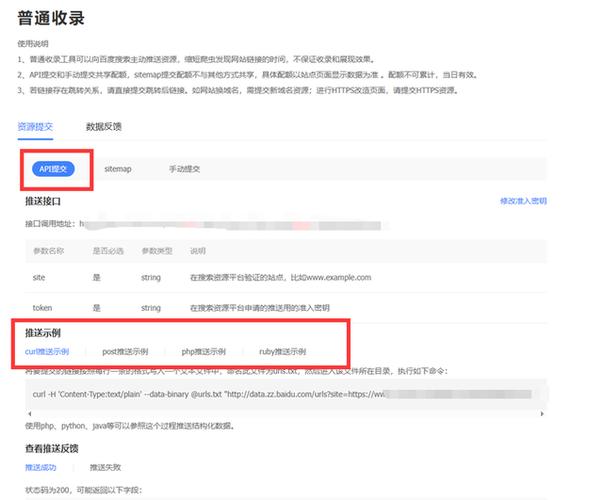603x500 pixels.
Task: Click the 参数名称 column header
Action: 48,251
